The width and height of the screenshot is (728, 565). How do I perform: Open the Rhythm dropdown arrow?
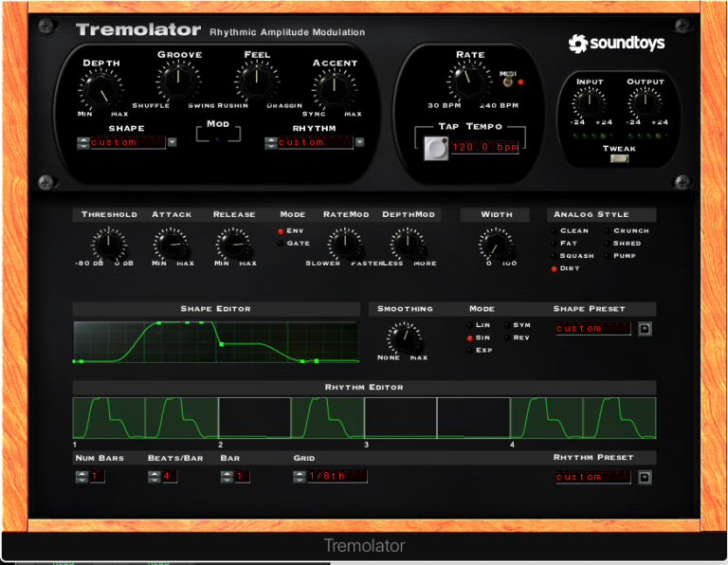[359, 142]
